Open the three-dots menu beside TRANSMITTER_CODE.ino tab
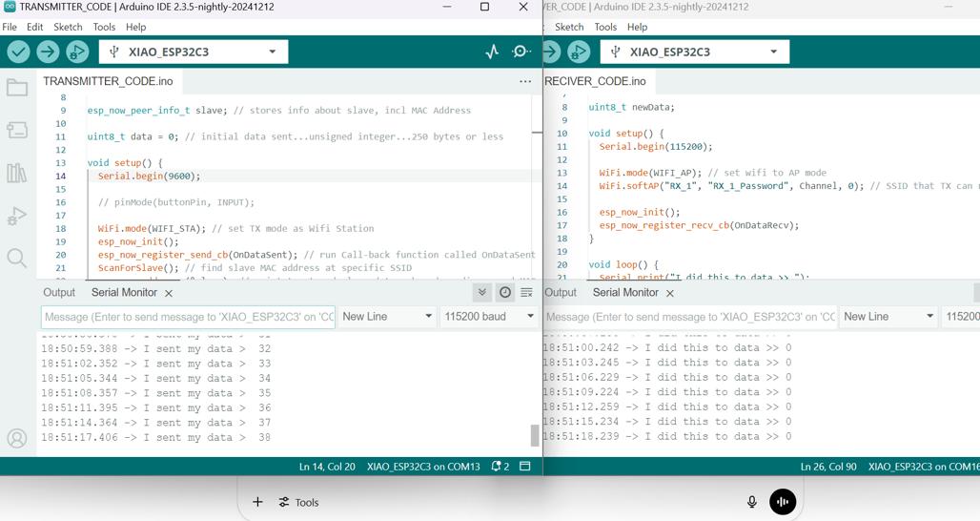This screenshot has width=980, height=521. (525, 81)
